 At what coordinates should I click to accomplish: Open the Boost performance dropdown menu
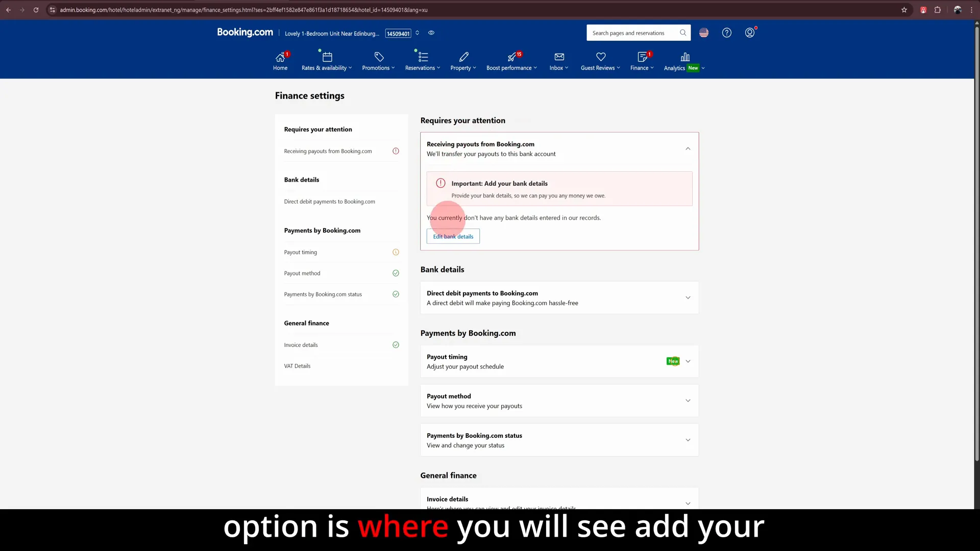click(x=511, y=68)
